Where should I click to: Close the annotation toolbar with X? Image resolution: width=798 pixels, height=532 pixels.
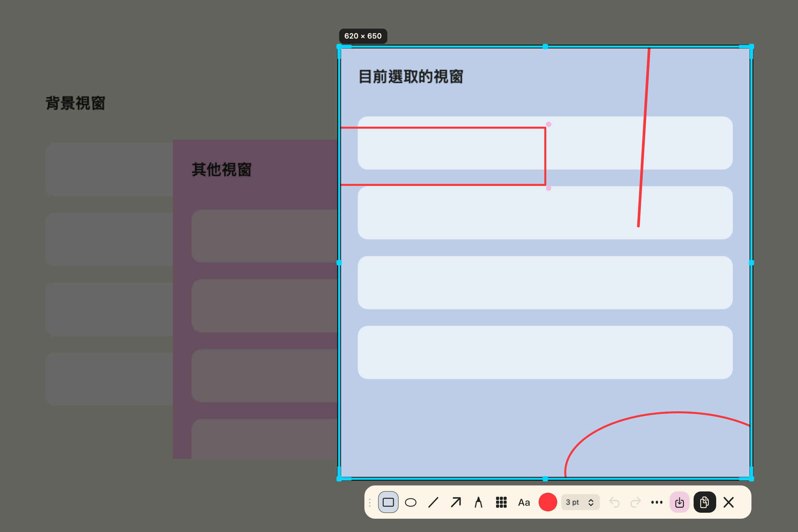729,502
